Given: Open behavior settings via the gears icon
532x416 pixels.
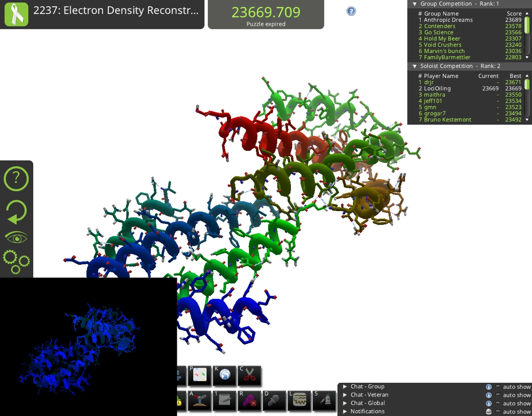Looking at the screenshot, I should [x=16, y=263].
